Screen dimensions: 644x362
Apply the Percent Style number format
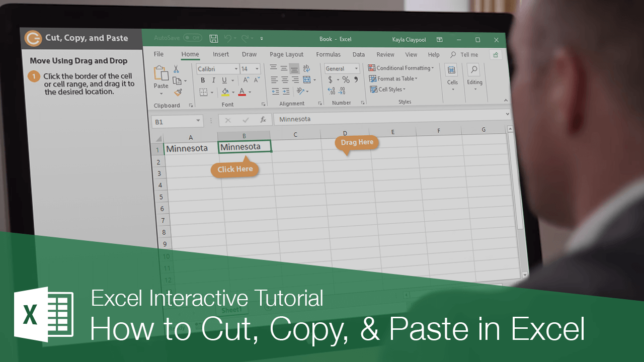click(x=345, y=79)
